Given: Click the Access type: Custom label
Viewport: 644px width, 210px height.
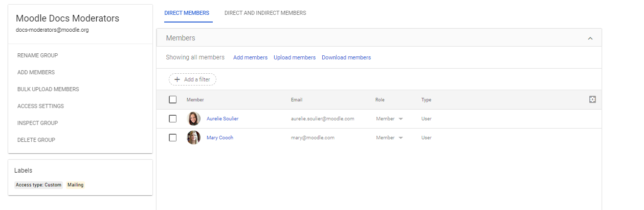Looking at the screenshot, I should coord(38,185).
